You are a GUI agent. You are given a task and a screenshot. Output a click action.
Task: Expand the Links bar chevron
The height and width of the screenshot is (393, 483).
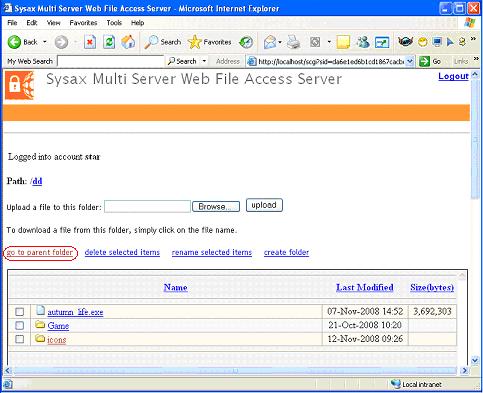476,59
